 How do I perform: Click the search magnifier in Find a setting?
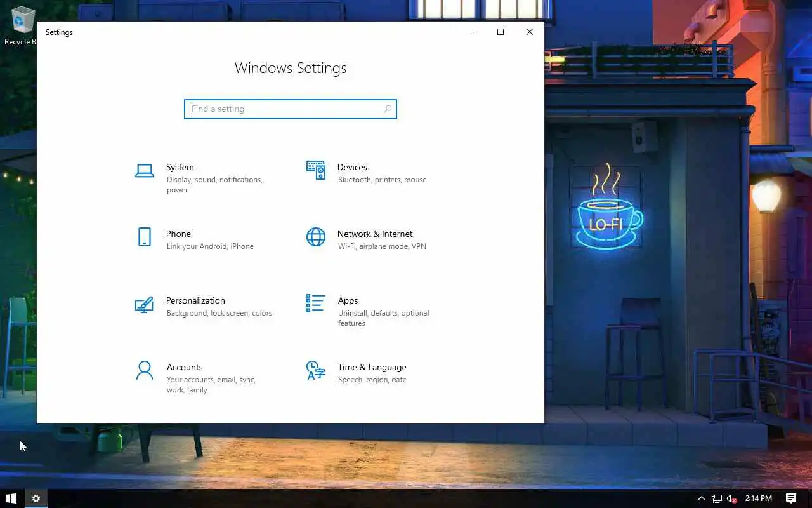point(388,109)
